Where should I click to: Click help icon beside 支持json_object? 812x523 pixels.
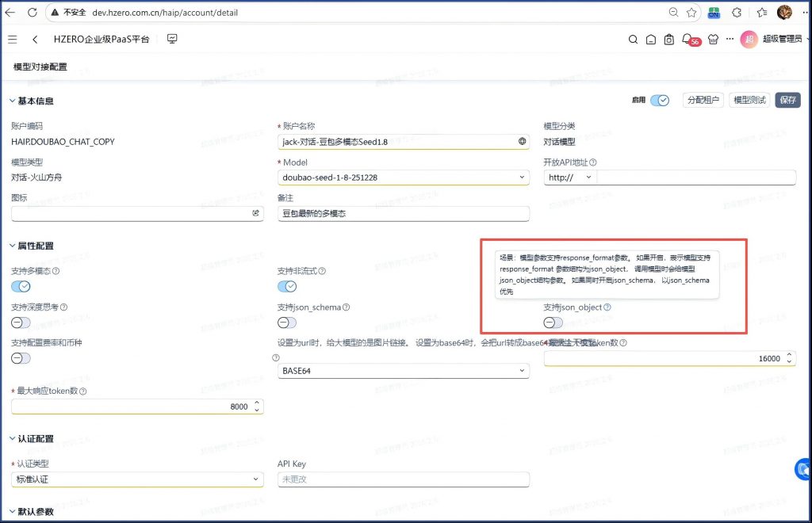click(607, 307)
